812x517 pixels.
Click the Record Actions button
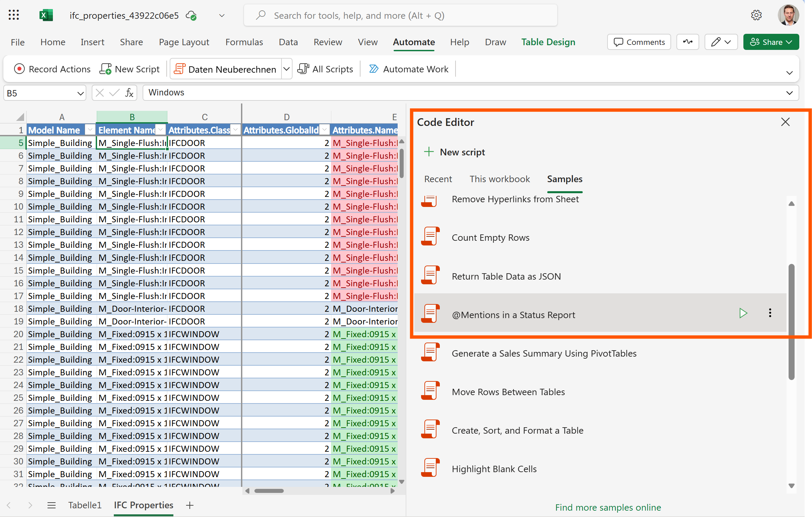pyautogui.click(x=52, y=69)
